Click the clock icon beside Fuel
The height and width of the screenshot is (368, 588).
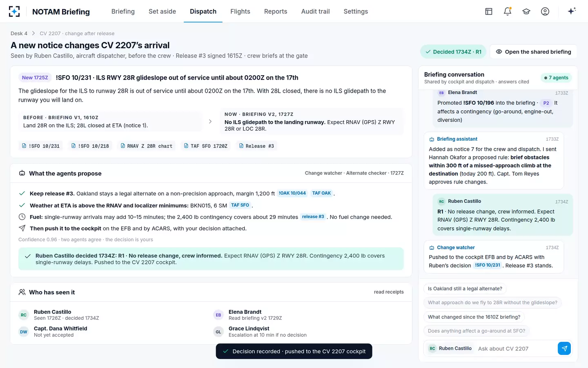22,217
